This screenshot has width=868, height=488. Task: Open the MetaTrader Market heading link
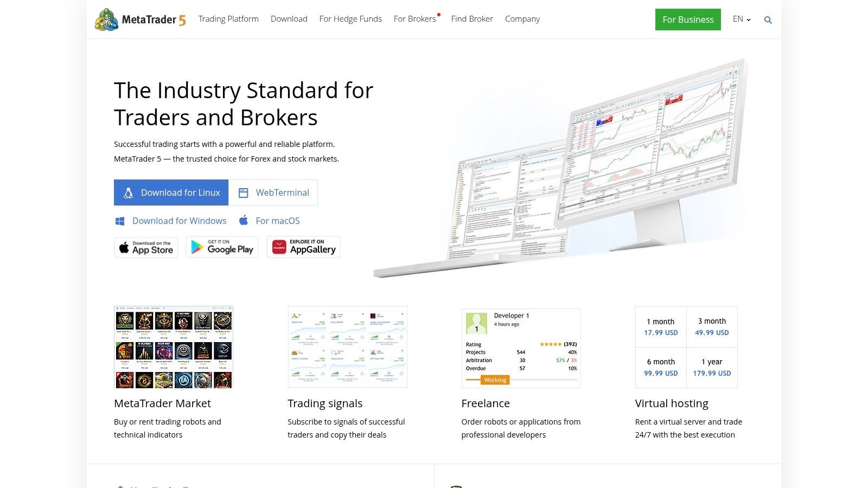(x=162, y=403)
